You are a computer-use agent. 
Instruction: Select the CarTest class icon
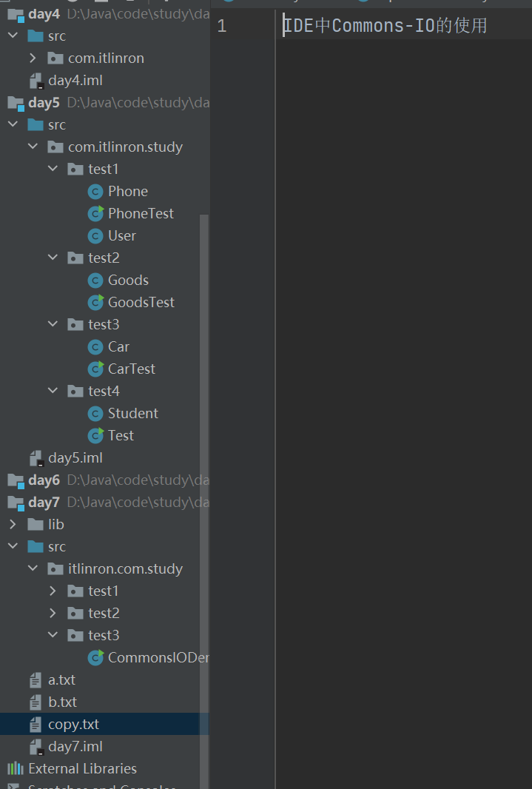tap(97, 369)
